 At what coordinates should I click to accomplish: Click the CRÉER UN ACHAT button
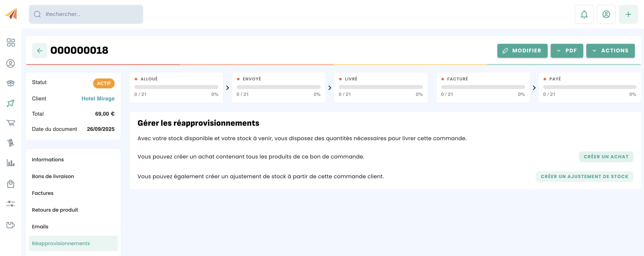606,157
